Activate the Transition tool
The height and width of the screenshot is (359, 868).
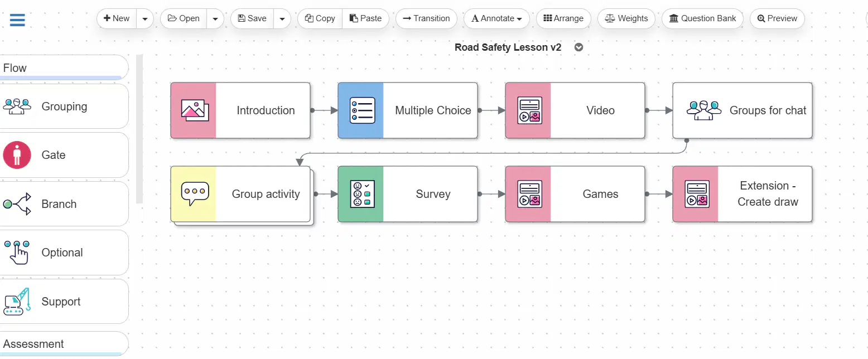[x=426, y=18]
